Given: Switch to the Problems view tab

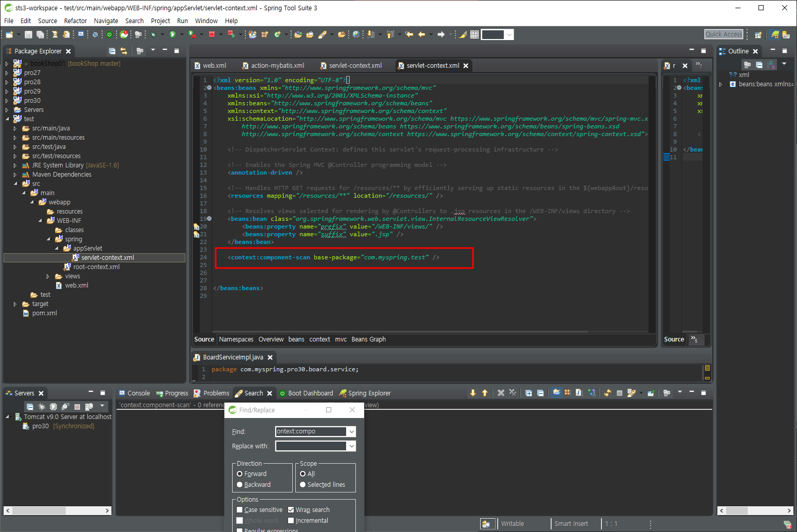Looking at the screenshot, I should [212, 393].
